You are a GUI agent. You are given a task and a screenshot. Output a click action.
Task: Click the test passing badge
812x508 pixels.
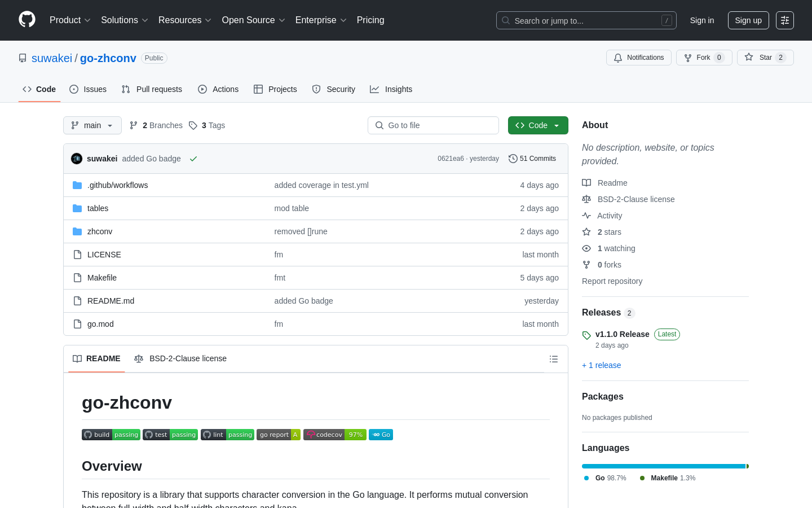pyautogui.click(x=170, y=435)
